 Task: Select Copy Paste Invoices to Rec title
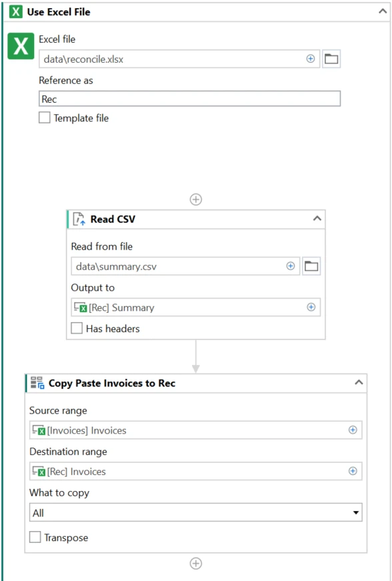point(112,383)
